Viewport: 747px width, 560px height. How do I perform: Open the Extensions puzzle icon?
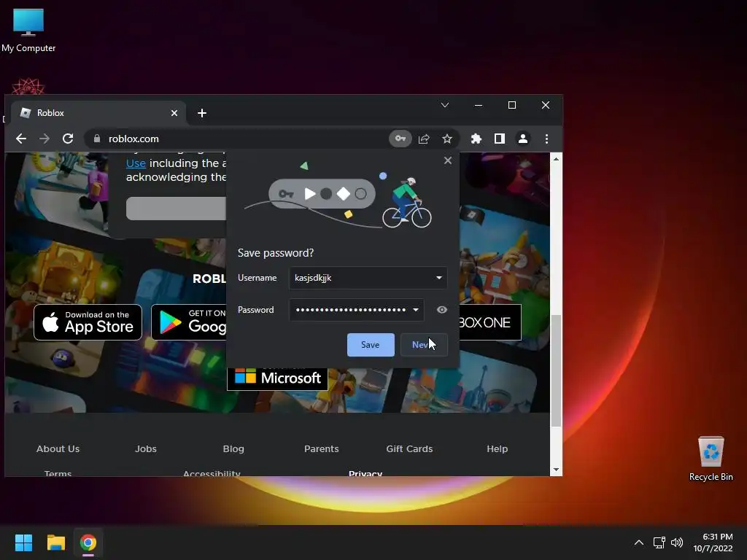click(476, 139)
